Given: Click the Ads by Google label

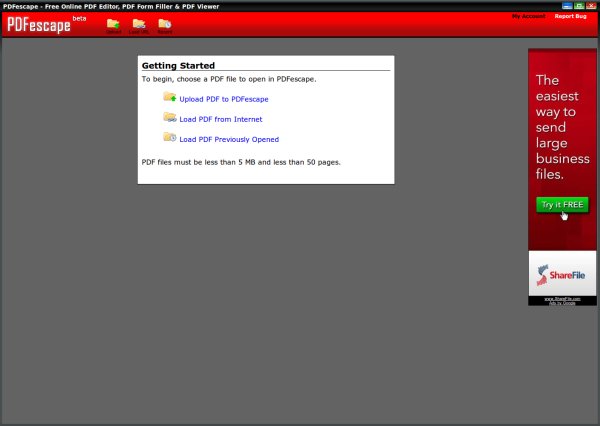Looking at the screenshot, I should click(562, 303).
